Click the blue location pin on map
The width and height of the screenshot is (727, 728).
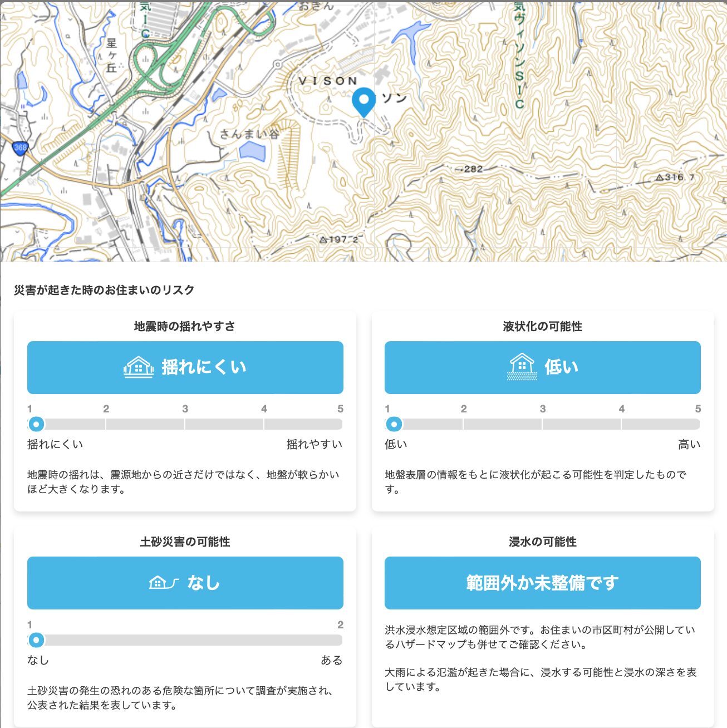364,101
